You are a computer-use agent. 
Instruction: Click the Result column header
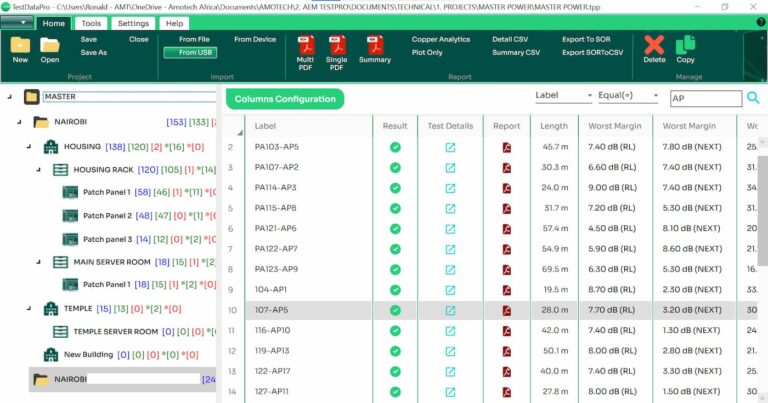click(395, 126)
